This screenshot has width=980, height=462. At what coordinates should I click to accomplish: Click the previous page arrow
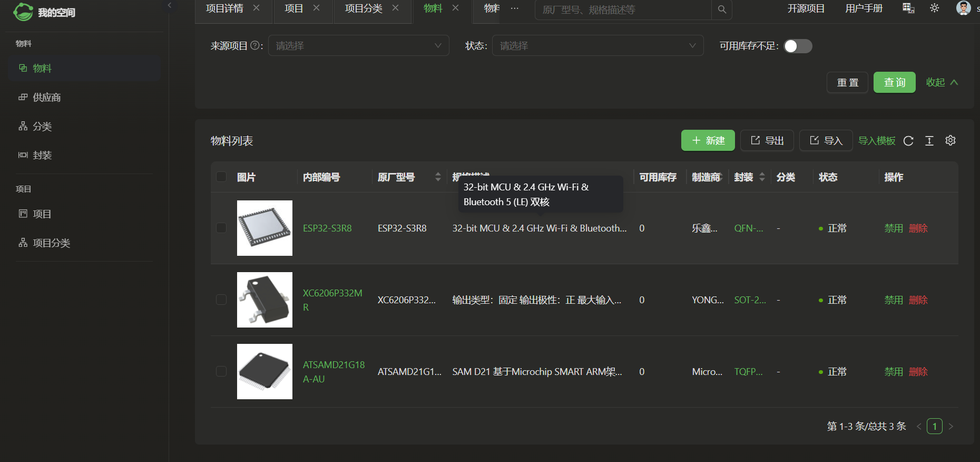click(919, 426)
